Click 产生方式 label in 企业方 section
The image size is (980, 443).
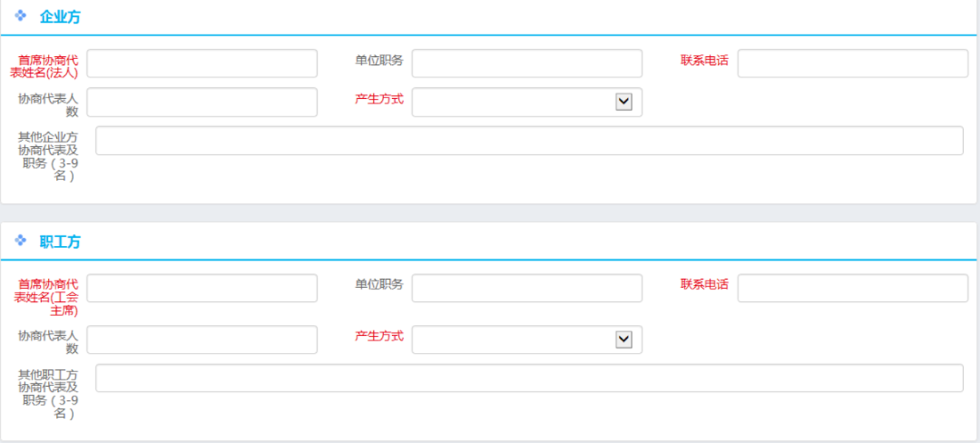click(379, 99)
